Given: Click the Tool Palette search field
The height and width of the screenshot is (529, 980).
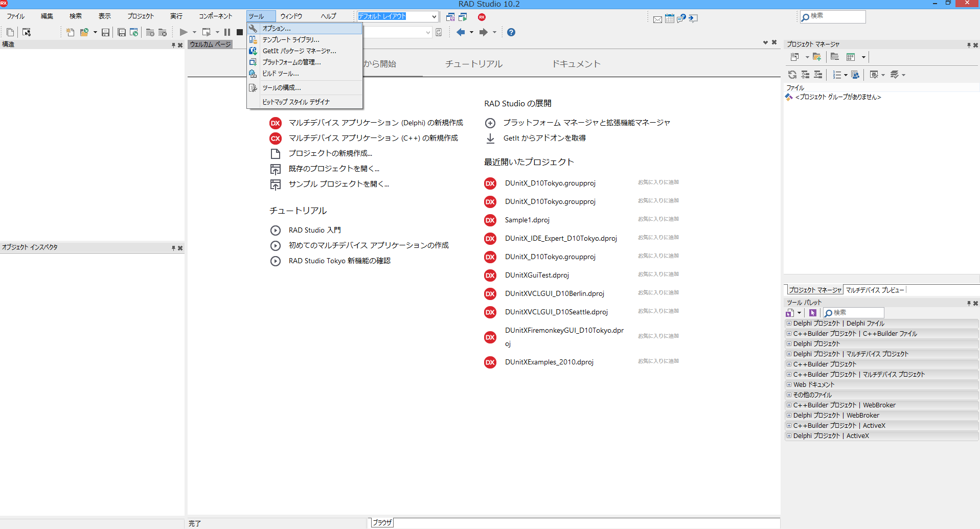Looking at the screenshot, I should click(x=853, y=313).
